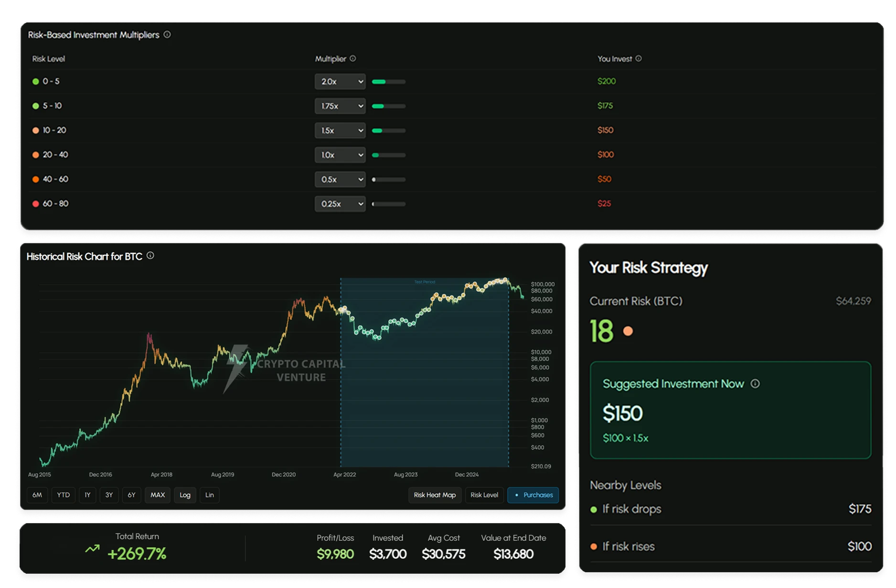Image resolution: width=896 pixels, height=588 pixels.
Task: Click the Risk Heat Map button
Action: pos(434,495)
